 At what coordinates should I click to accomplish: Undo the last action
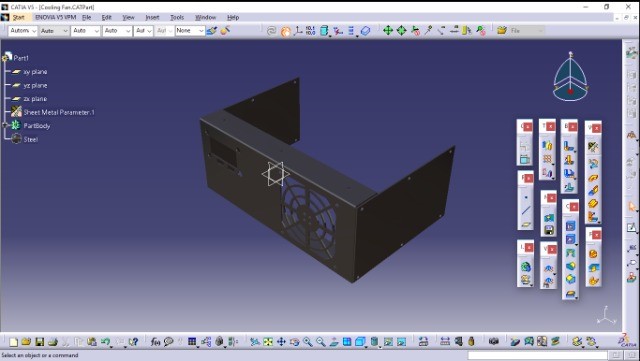click(x=106, y=341)
